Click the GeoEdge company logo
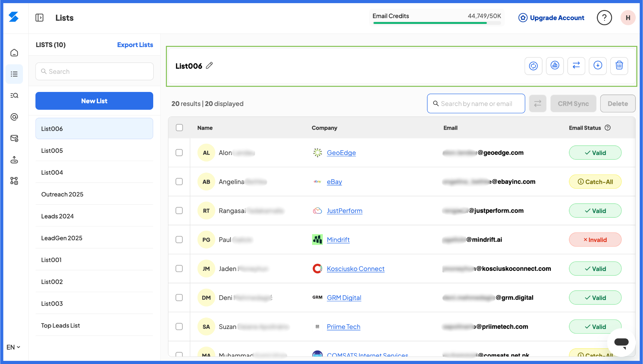Screen dimensions: 643x364 pos(317,153)
